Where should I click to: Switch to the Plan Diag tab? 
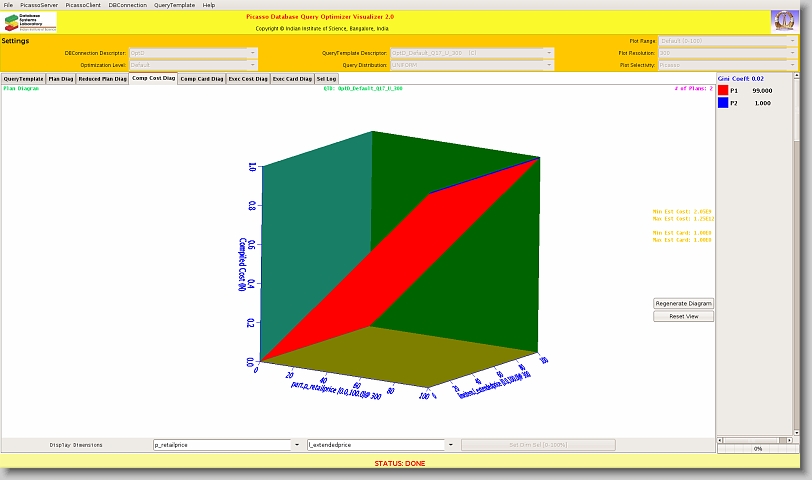(61, 78)
